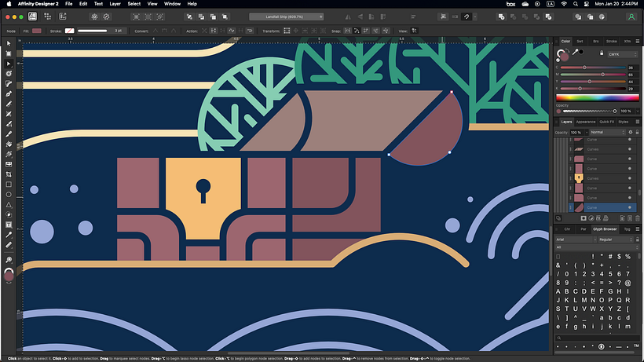The image size is (644, 362).
Task: Open the Normal blend mode dropdown
Action: (x=607, y=132)
